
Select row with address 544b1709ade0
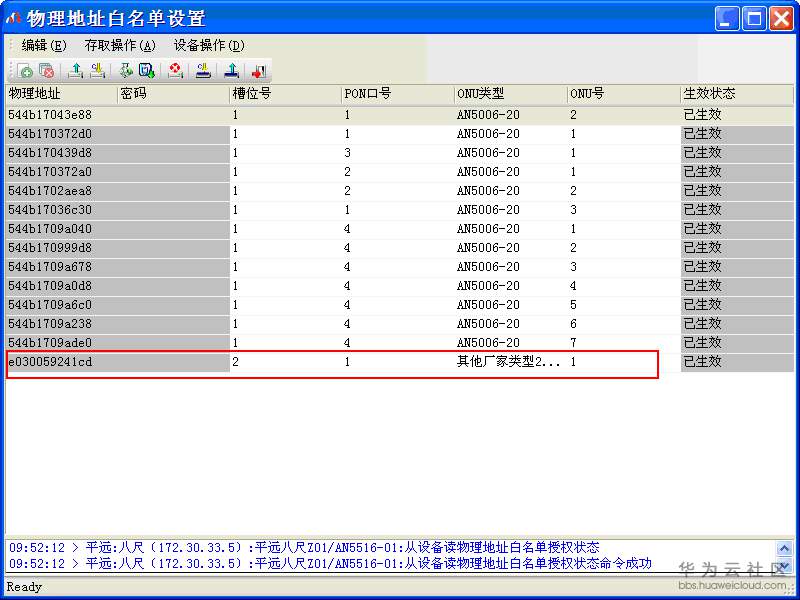(400, 342)
